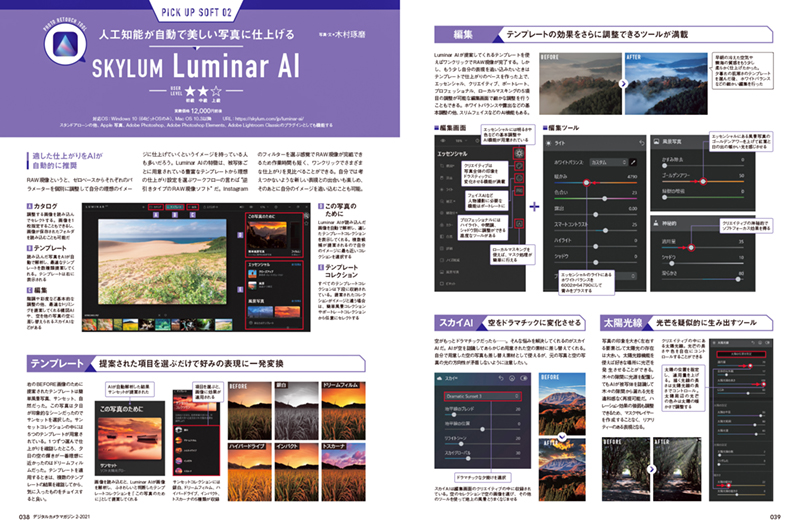Click the eye preview icon in edit screen toolbar
This screenshot has height=530, width=800.
[443, 141]
